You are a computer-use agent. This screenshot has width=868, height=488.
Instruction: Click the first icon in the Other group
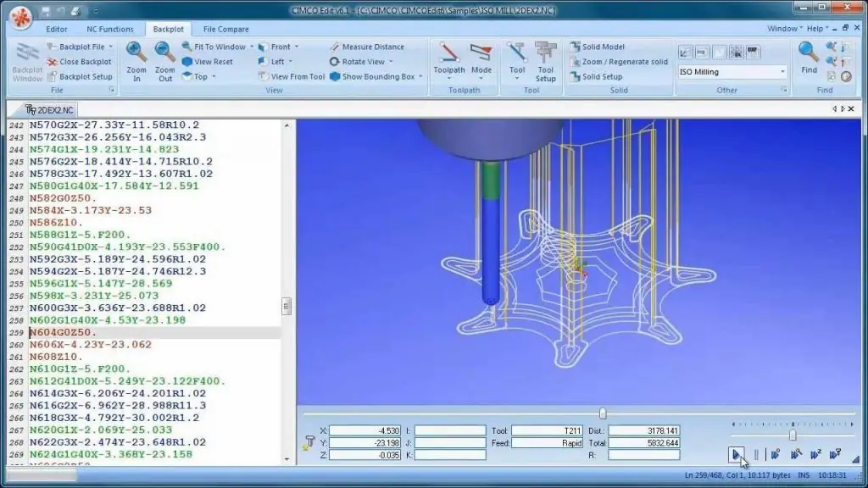685,52
